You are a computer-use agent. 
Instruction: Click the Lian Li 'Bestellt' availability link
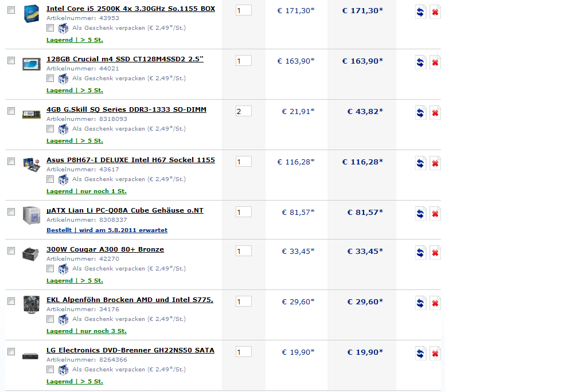[107, 230]
